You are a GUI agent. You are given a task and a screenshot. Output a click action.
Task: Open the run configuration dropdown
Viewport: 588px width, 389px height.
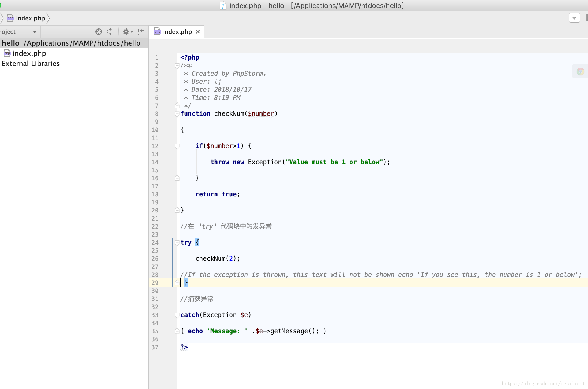[574, 18]
